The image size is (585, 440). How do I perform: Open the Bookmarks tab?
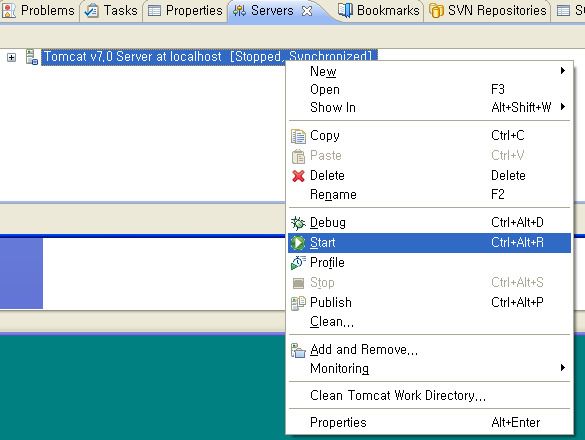(x=378, y=10)
